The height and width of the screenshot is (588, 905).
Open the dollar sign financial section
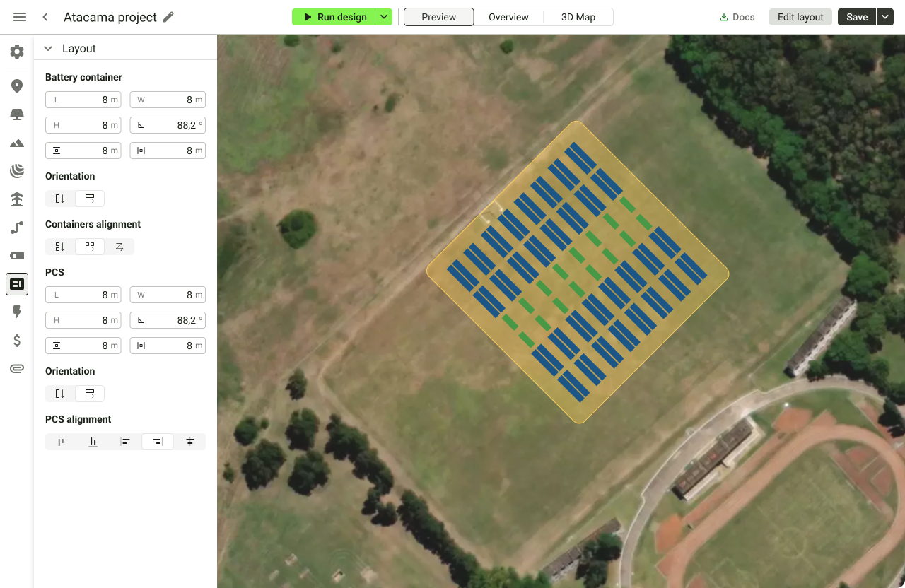(x=17, y=341)
